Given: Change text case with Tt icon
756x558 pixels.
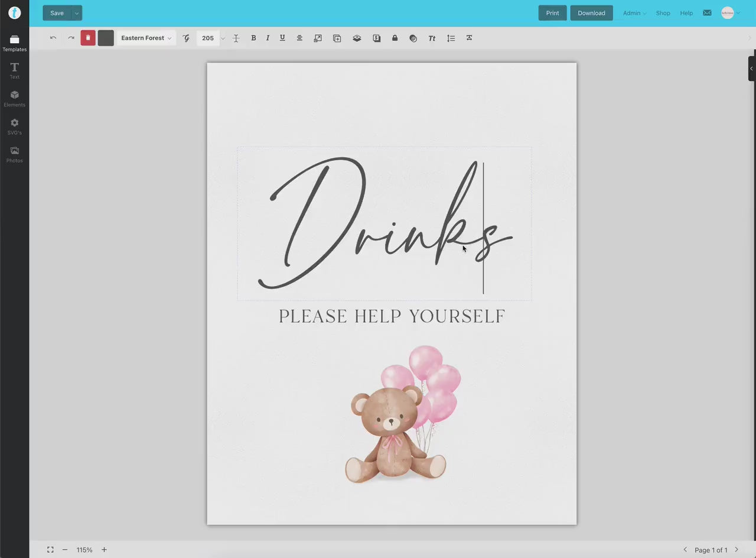Looking at the screenshot, I should [x=432, y=38].
